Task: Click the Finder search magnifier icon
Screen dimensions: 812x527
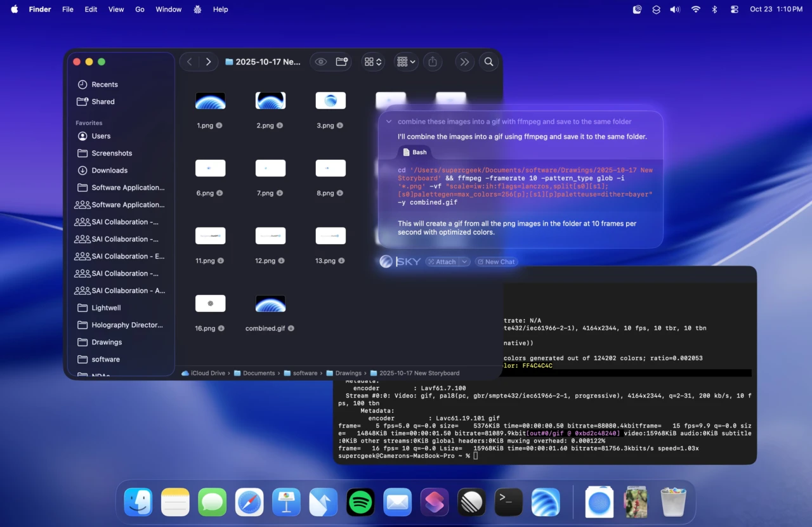Action: click(x=488, y=62)
